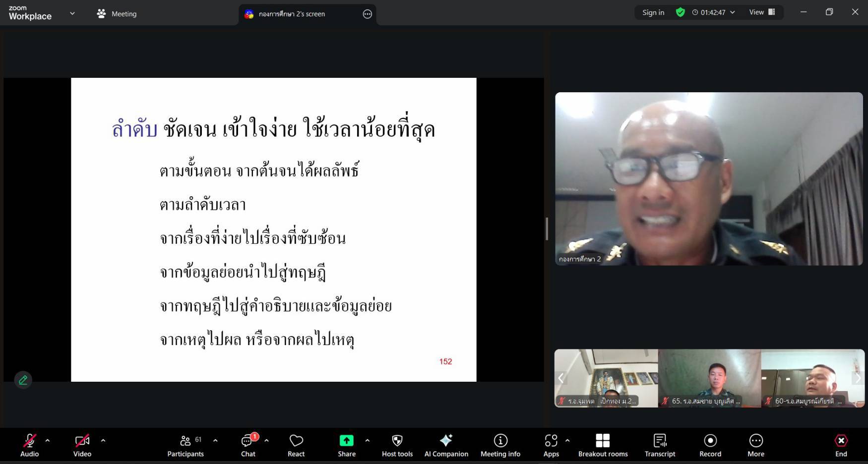
Task: Launch AI Companion
Action: (446, 445)
